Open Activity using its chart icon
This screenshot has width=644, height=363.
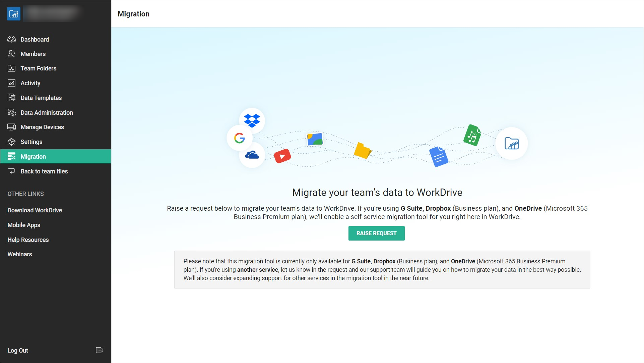(11, 83)
